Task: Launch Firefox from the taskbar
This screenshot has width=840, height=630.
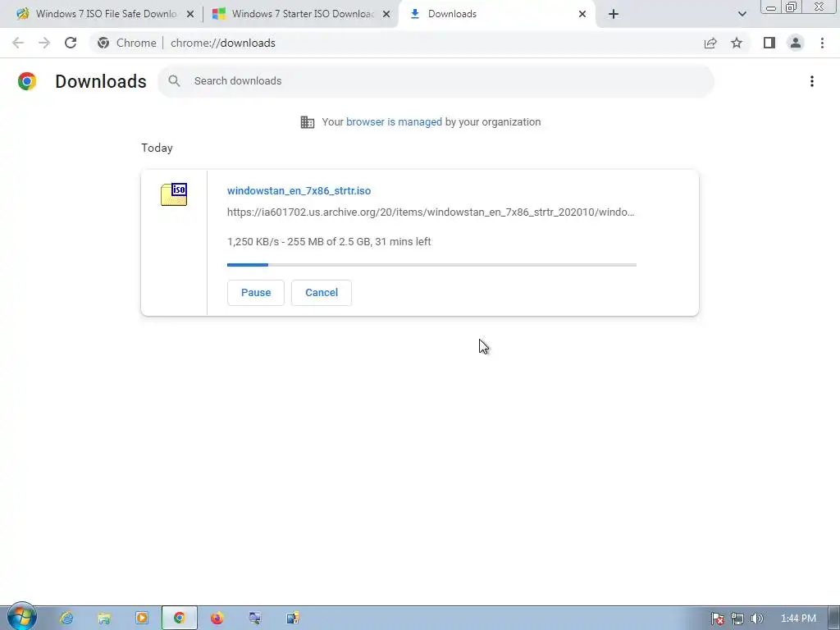Action: coord(217,619)
